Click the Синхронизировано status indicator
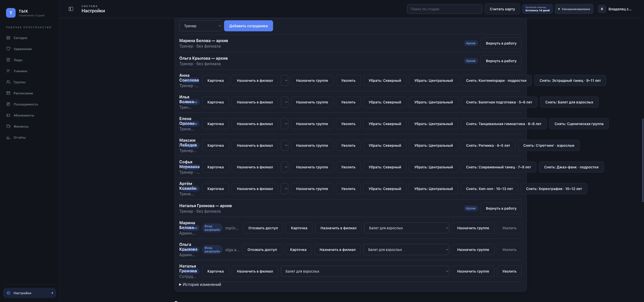 point(574,9)
